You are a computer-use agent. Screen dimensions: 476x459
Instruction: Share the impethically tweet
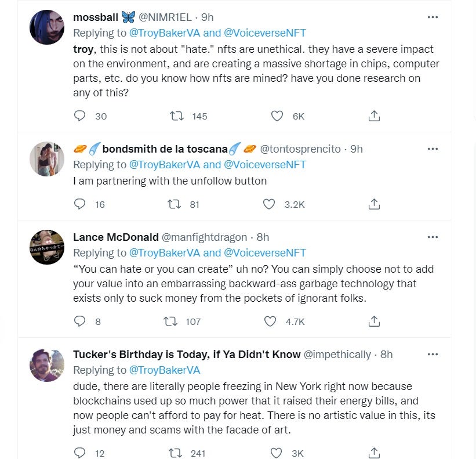pos(374,453)
